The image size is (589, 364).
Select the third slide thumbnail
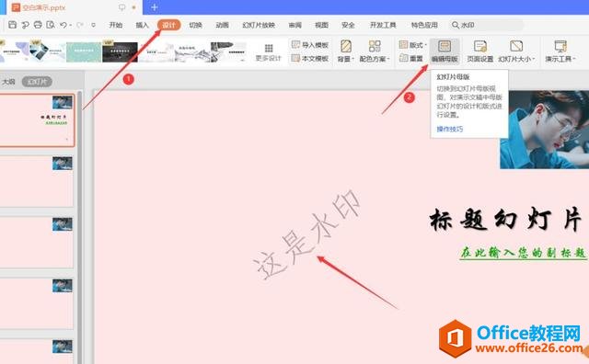point(37,243)
